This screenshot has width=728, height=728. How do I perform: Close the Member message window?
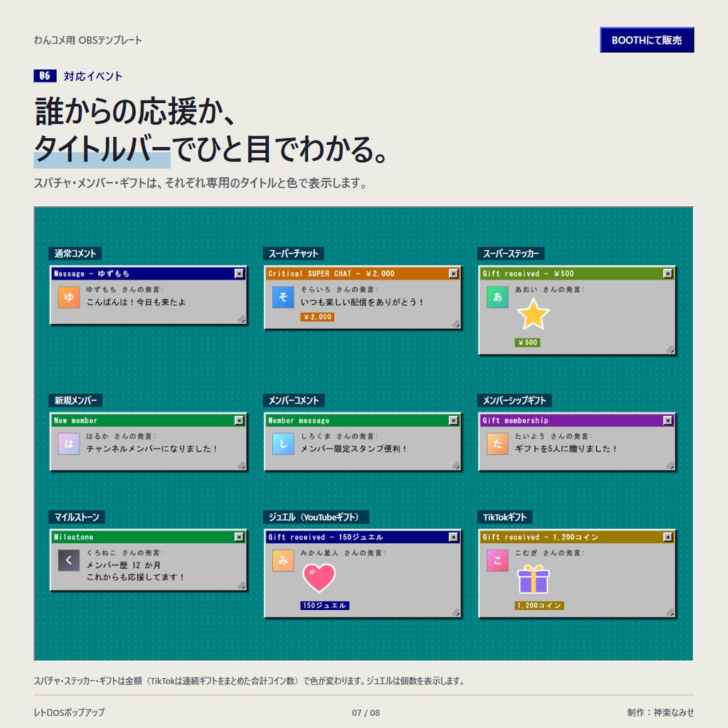[454, 421]
